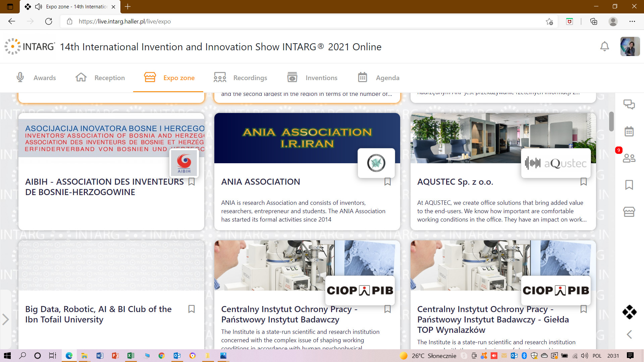Bookmark the Giełda TOP Wynalazków card

583,309
